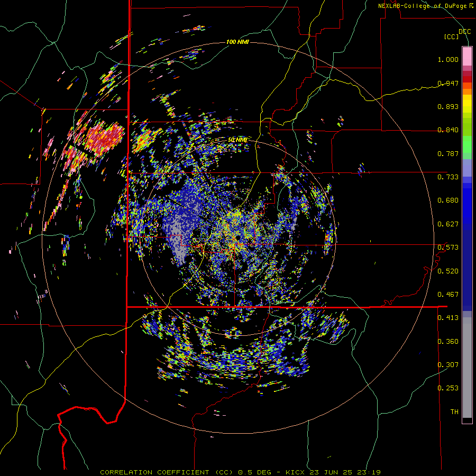
Task: Click the 0.840 scale value
Action: tap(448, 130)
